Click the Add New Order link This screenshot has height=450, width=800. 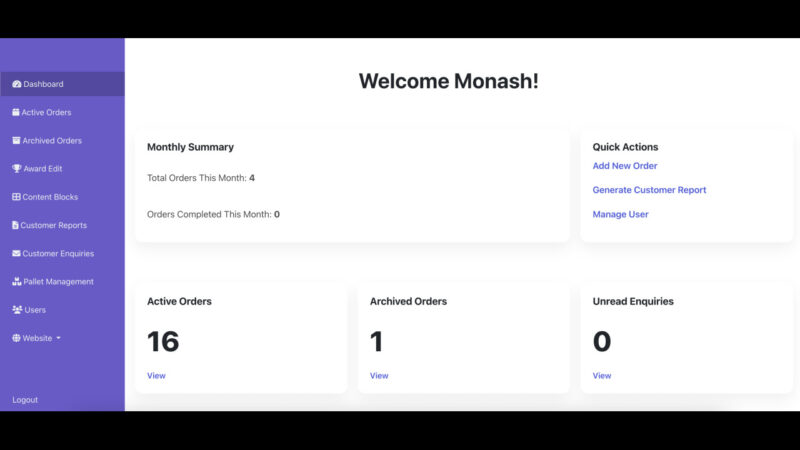tap(624, 166)
